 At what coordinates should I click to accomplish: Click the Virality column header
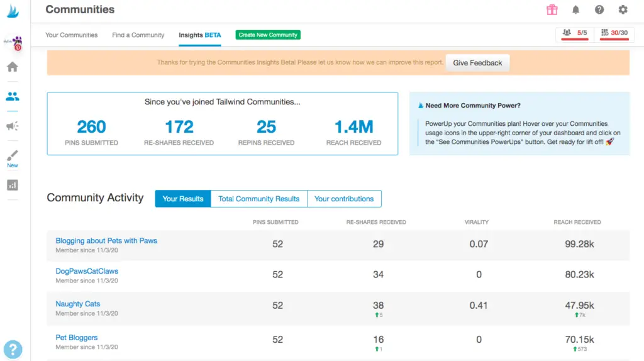[x=477, y=222]
